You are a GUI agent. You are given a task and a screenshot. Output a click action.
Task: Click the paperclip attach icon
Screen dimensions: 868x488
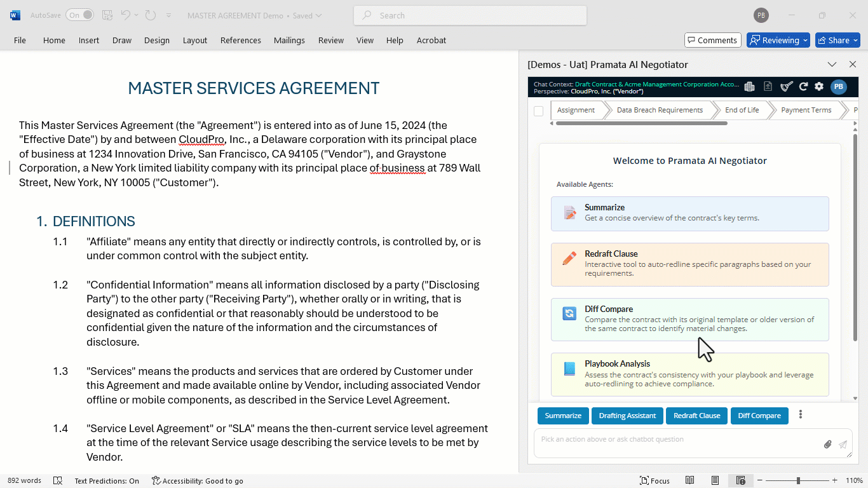tap(827, 445)
